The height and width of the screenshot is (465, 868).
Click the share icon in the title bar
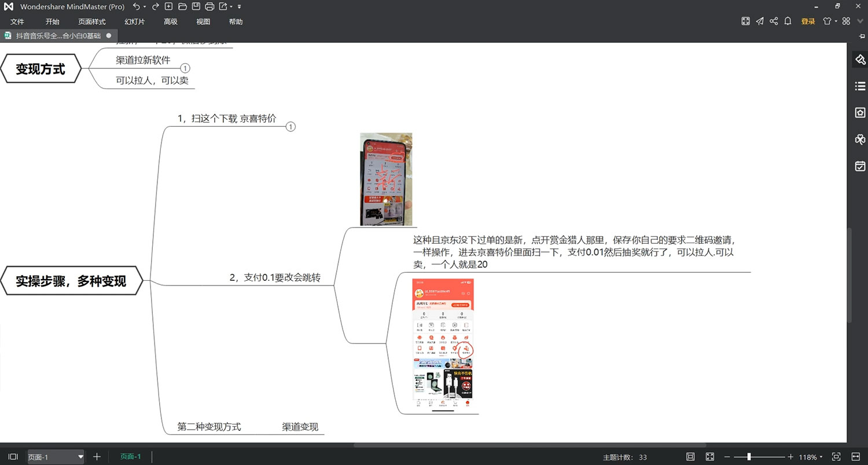774,21
